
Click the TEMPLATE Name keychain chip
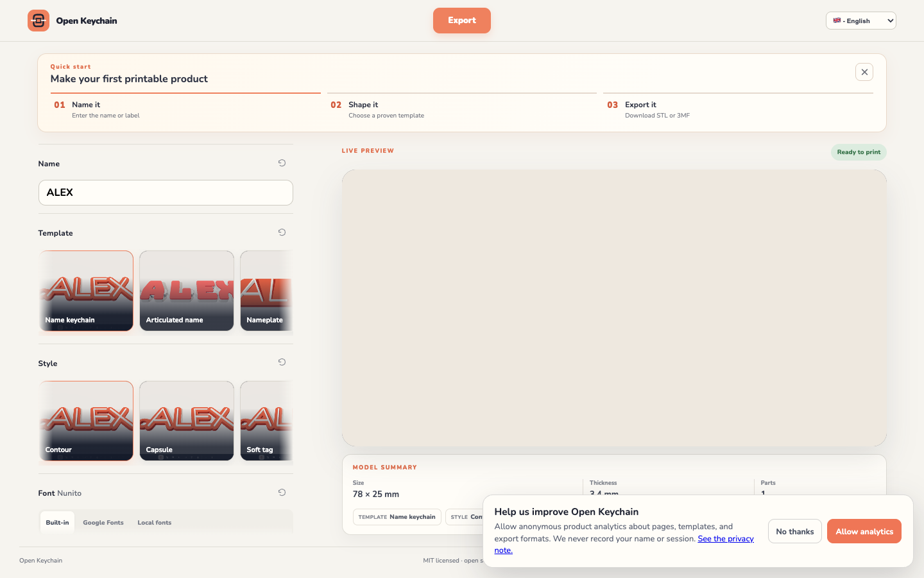click(397, 517)
